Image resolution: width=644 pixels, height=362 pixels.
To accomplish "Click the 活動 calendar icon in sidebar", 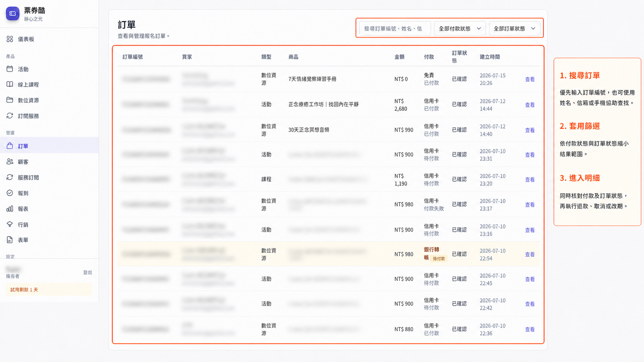I will [10, 69].
